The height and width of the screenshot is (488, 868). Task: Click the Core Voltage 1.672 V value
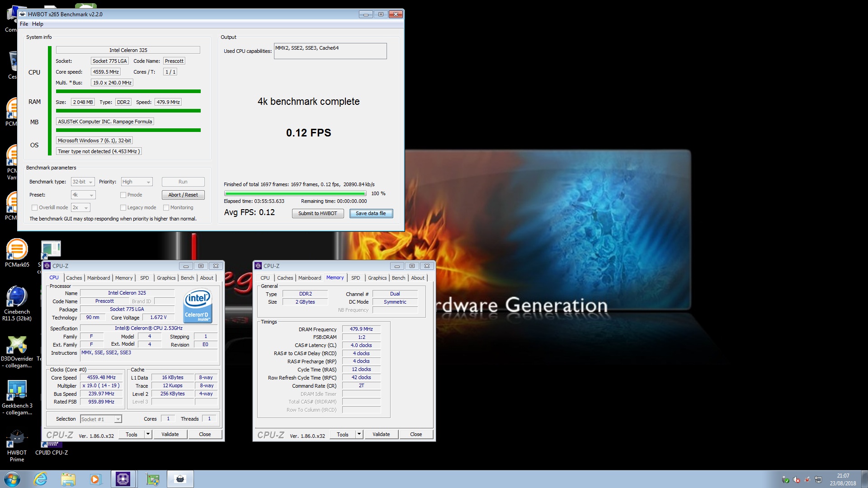[158, 317]
